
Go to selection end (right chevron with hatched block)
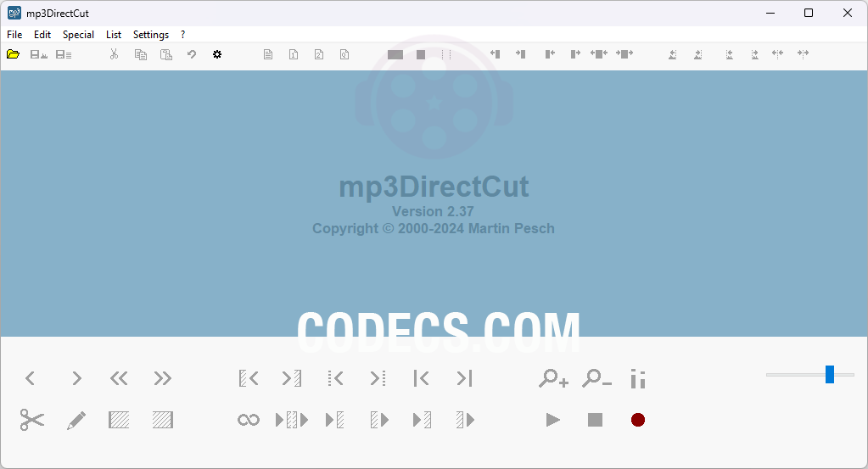[292, 378]
